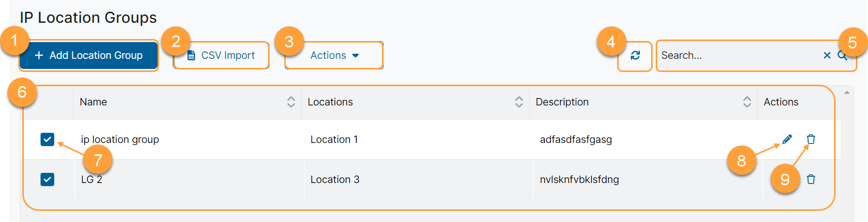Delete the LG 2 row
868x222 pixels.
click(x=811, y=179)
